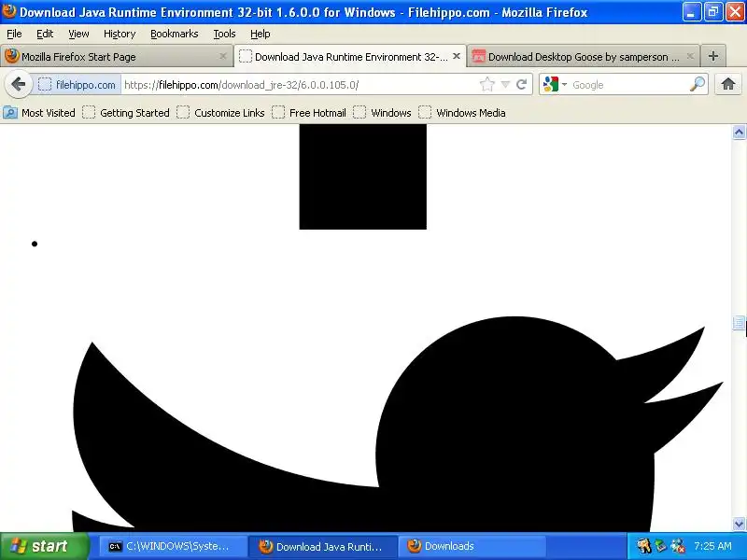Open the Windows Media bookmark
The width and height of the screenshot is (747, 560).
(462, 113)
